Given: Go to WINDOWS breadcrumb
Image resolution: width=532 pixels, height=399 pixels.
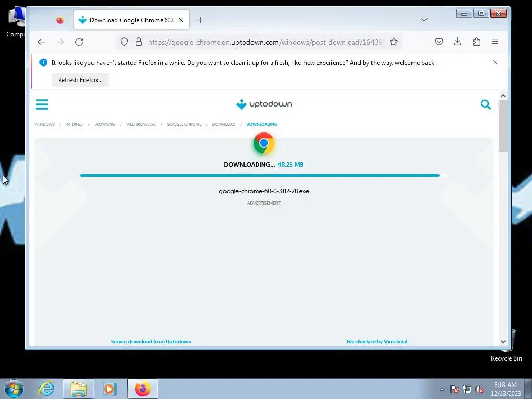Looking at the screenshot, I should 45,124.
